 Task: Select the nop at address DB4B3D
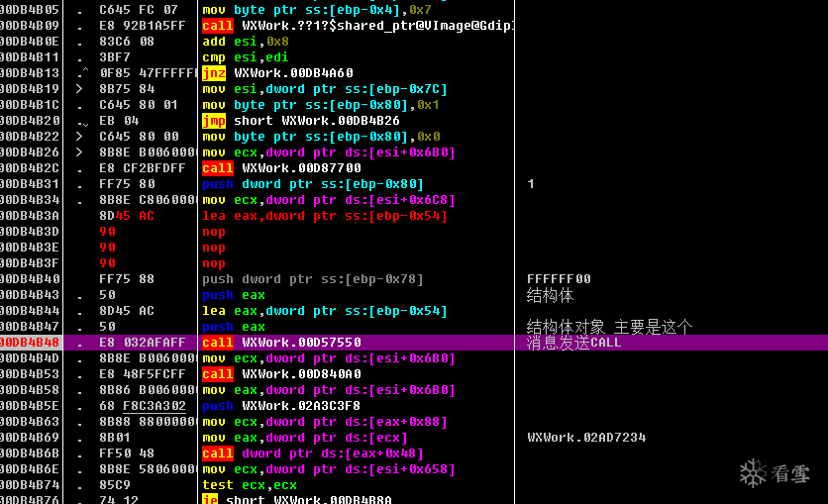[214, 232]
